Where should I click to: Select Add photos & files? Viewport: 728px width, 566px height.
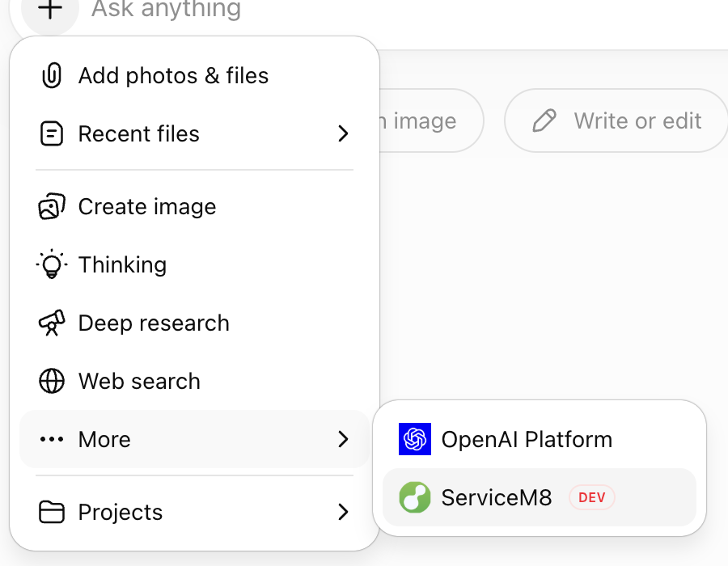194,76
